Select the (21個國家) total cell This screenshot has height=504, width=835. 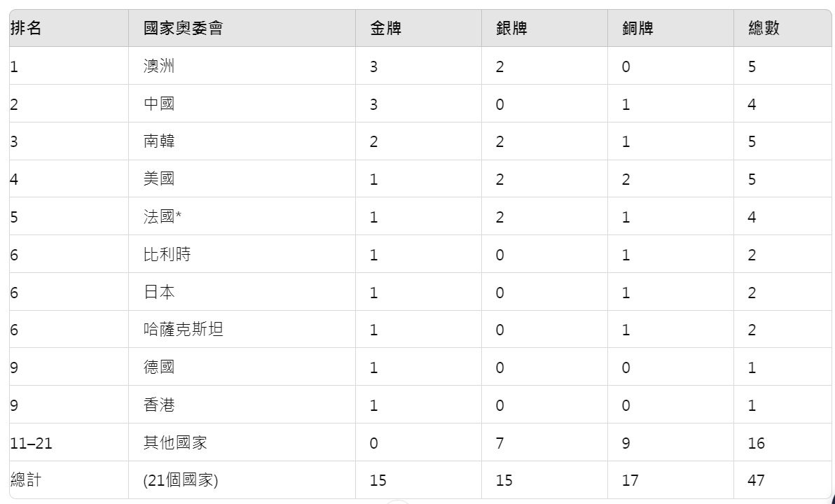click(181, 480)
